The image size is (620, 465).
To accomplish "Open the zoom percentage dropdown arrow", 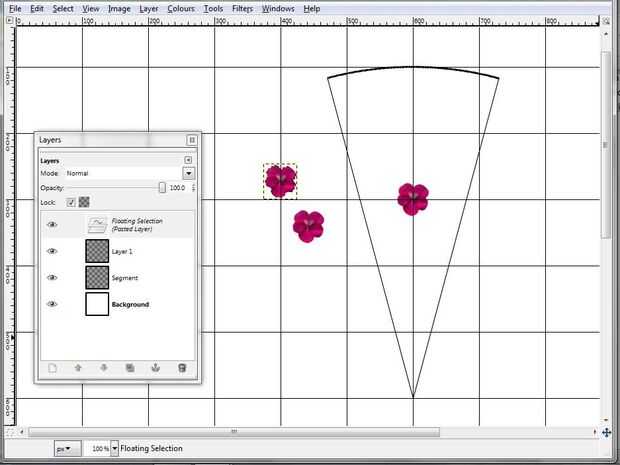I will click(x=114, y=448).
